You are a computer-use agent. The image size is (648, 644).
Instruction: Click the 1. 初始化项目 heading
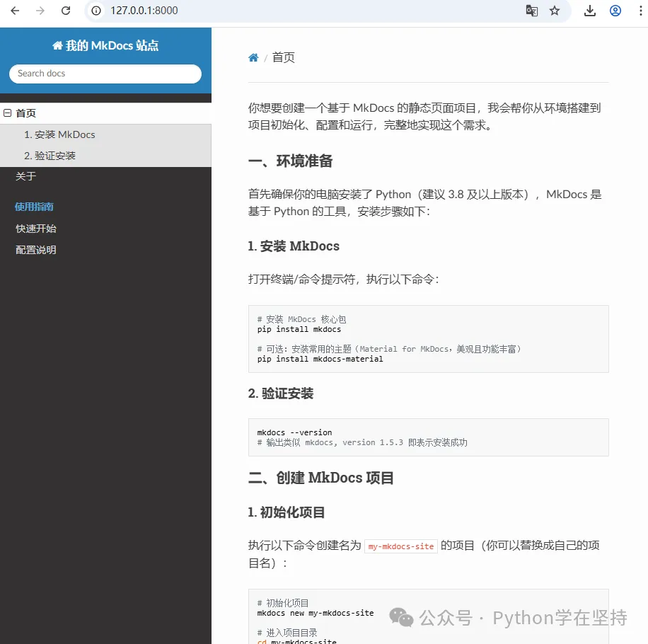click(287, 512)
